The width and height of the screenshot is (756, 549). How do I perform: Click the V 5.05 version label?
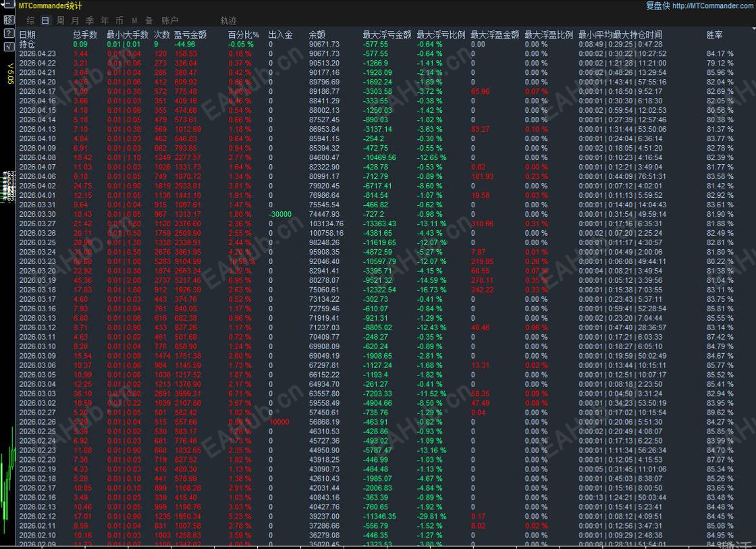point(10,74)
